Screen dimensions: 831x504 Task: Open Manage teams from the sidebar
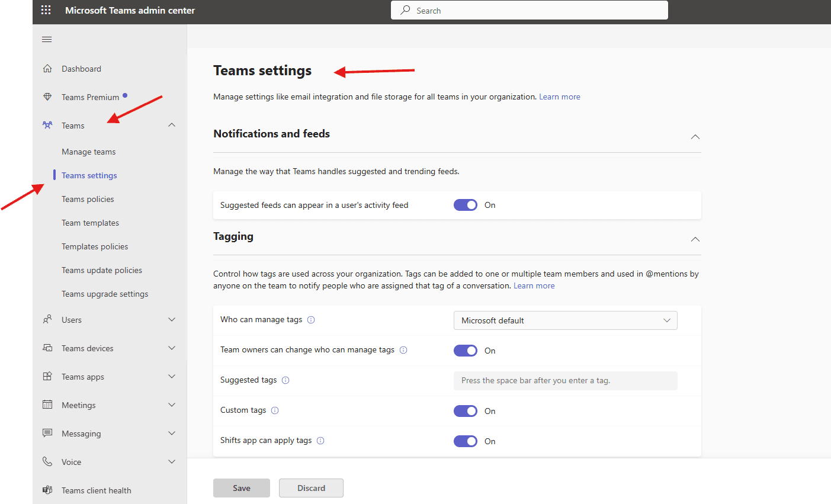tap(88, 151)
